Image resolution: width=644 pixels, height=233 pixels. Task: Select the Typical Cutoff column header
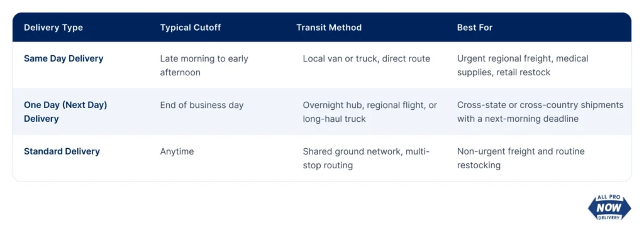coord(191,28)
